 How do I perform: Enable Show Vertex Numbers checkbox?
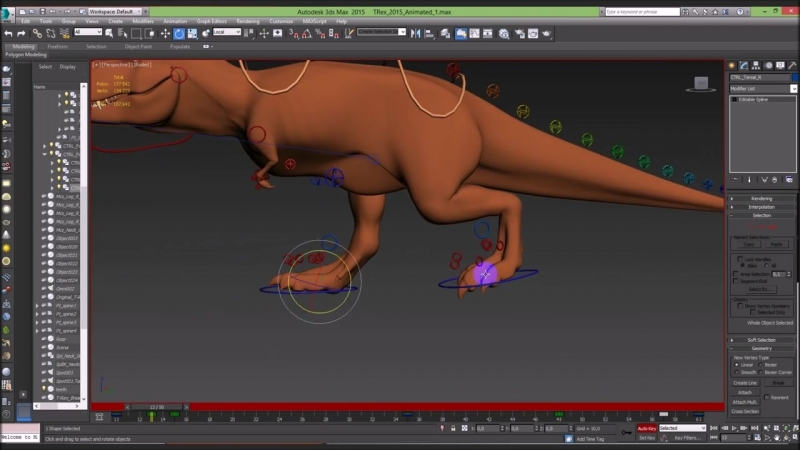click(740, 306)
